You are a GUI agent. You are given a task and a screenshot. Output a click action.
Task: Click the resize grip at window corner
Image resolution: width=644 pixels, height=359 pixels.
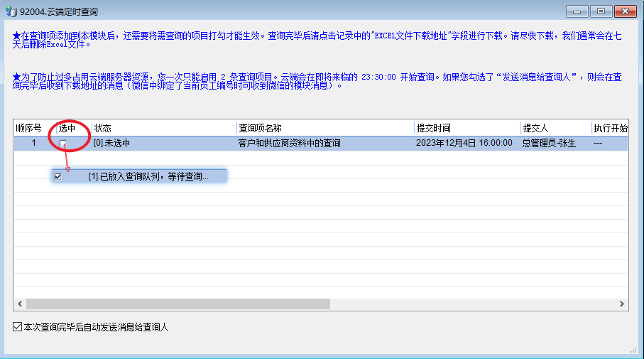(x=633, y=350)
